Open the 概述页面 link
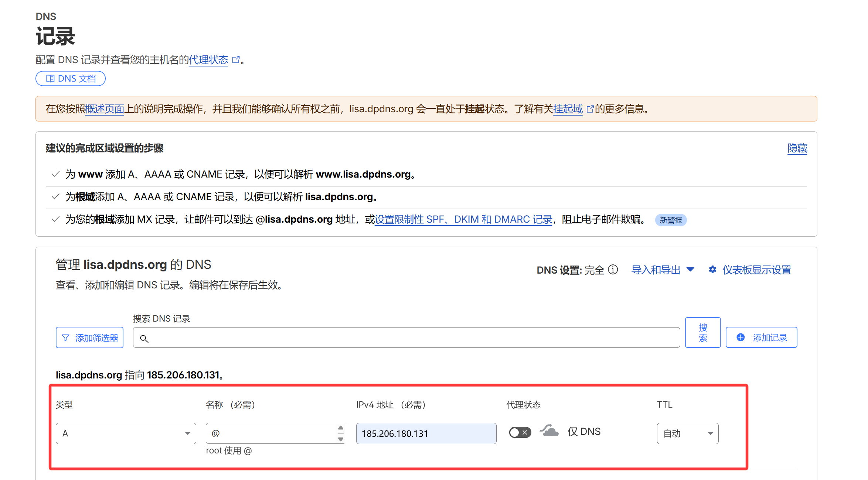 click(x=105, y=109)
